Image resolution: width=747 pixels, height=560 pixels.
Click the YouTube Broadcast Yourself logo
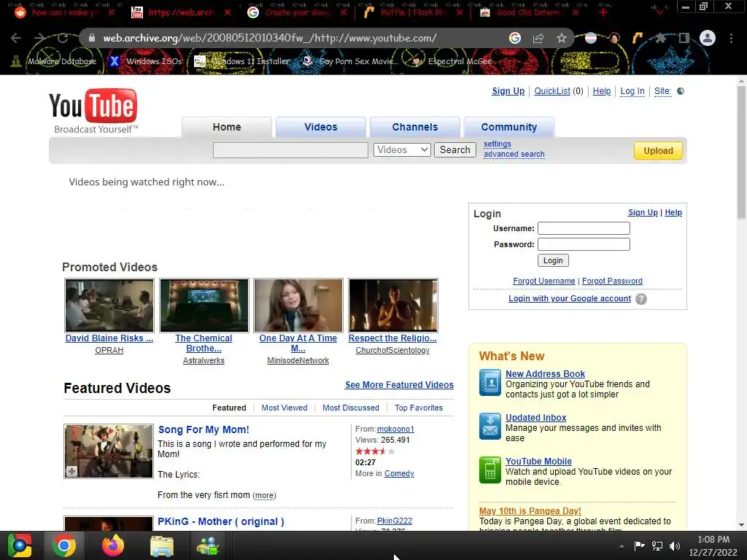click(93, 111)
